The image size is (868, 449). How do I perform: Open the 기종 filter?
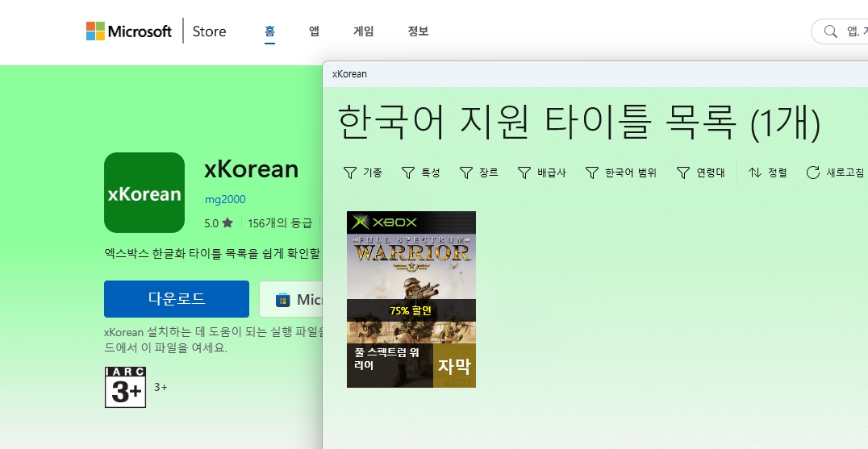362,173
